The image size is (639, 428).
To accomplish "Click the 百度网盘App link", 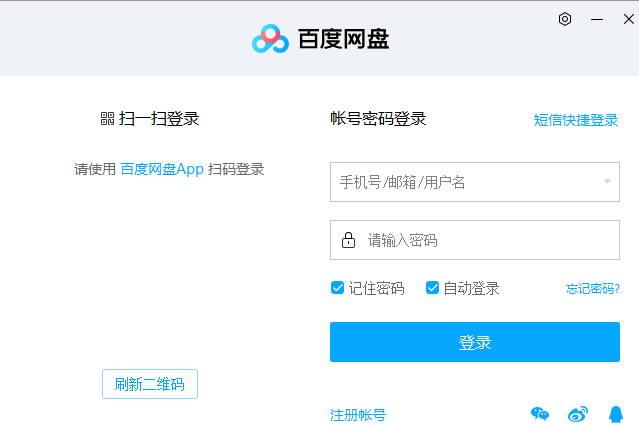I will 162,169.
